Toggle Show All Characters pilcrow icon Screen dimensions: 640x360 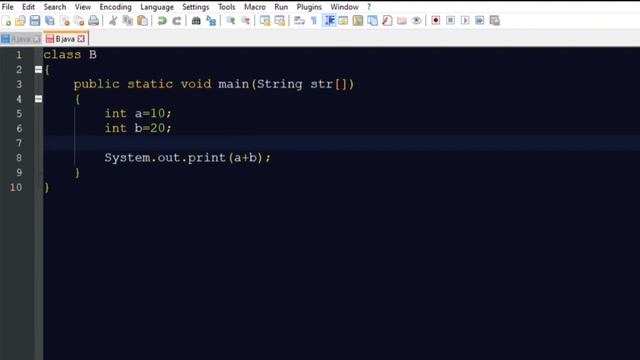pyautogui.click(x=314, y=20)
